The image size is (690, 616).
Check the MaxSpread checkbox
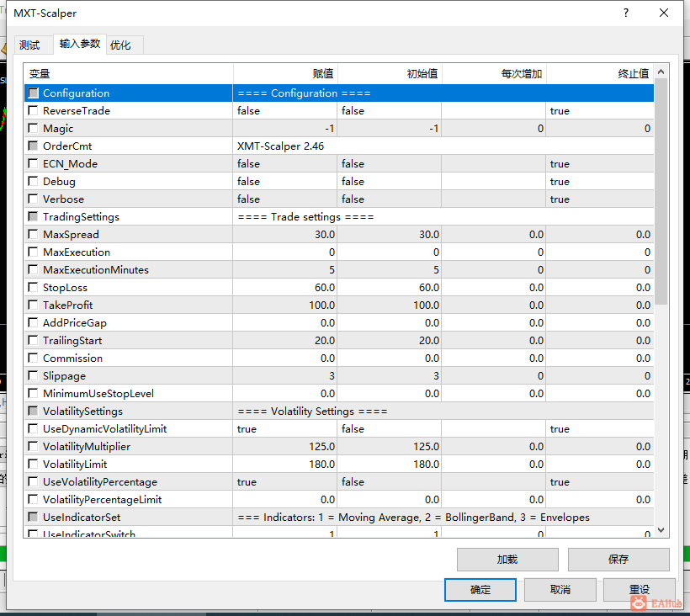[x=33, y=234]
